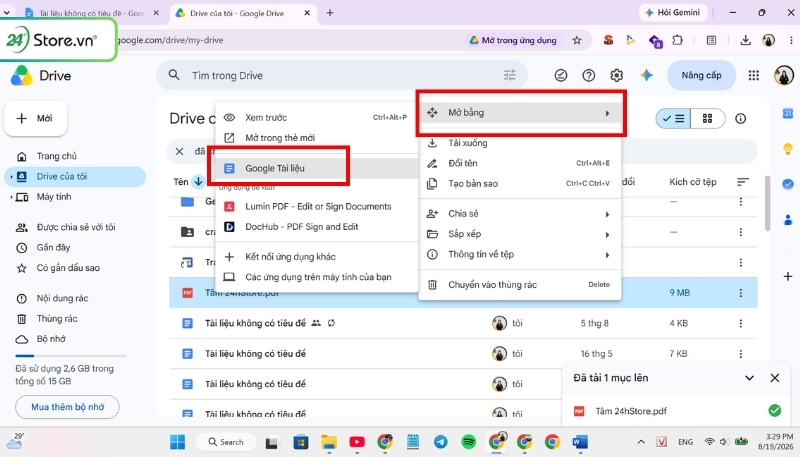Choose Chuyển vào thùng rác
The image size is (800, 457).
[x=520, y=285]
